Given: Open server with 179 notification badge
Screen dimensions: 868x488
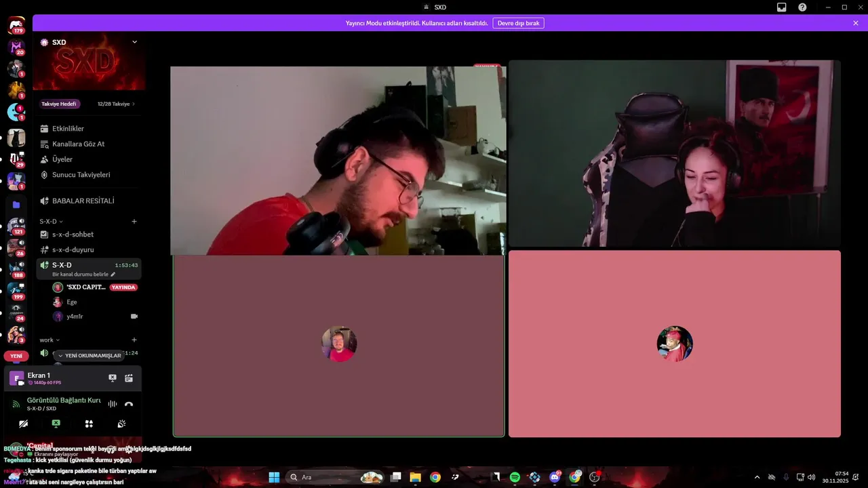Looking at the screenshot, I should coord(16,26).
